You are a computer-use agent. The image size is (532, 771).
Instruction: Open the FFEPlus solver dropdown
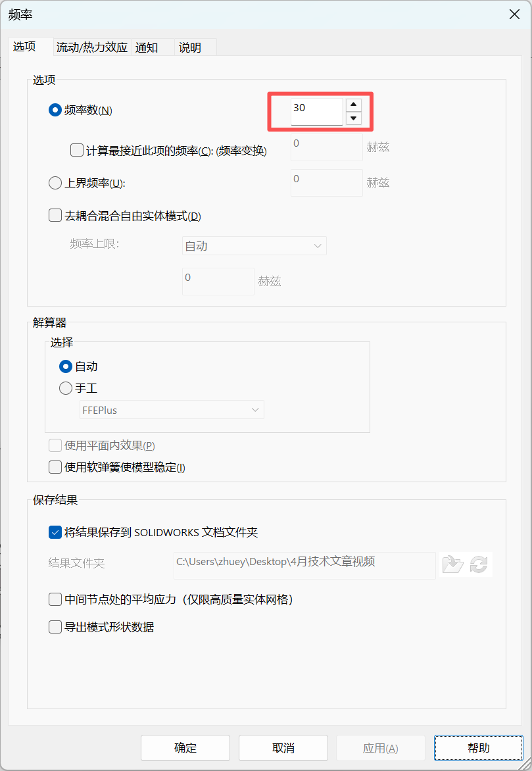point(172,410)
